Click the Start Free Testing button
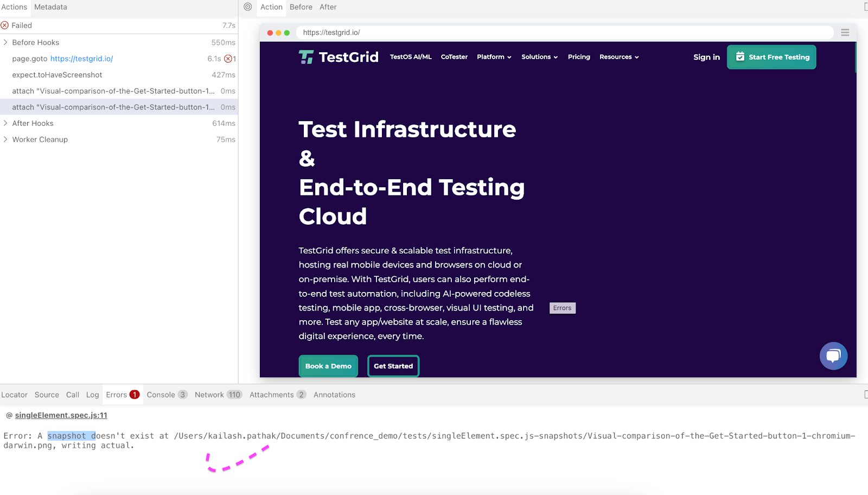The width and height of the screenshot is (868, 495). pyautogui.click(x=771, y=57)
